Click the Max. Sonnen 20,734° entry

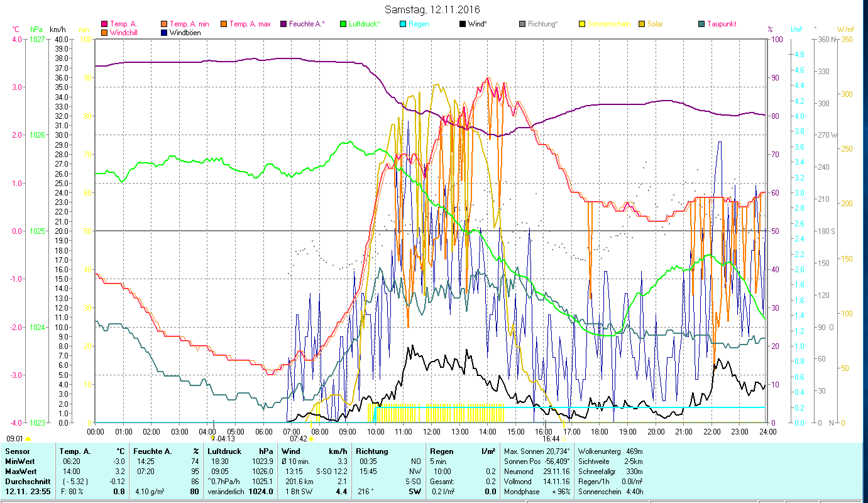pos(537,451)
